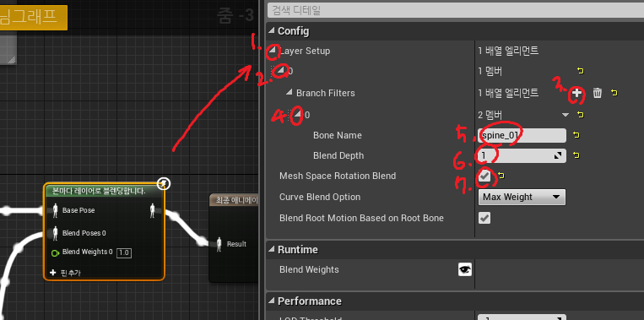
Task: Select the 최종 애니메이션 output node header
Action: coord(234,200)
